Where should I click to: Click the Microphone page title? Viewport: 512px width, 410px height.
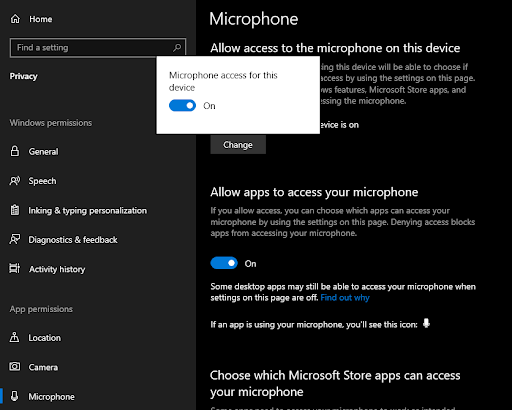[254, 19]
